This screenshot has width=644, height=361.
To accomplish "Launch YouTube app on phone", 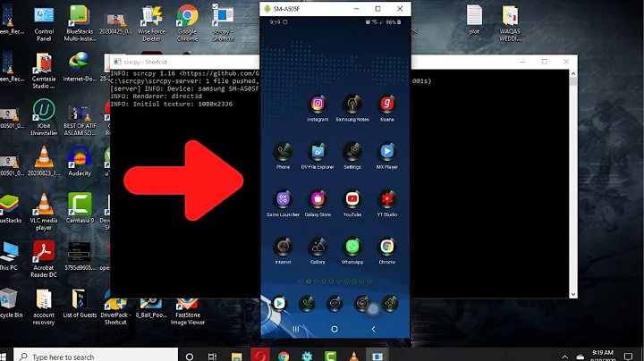I will (x=352, y=199).
